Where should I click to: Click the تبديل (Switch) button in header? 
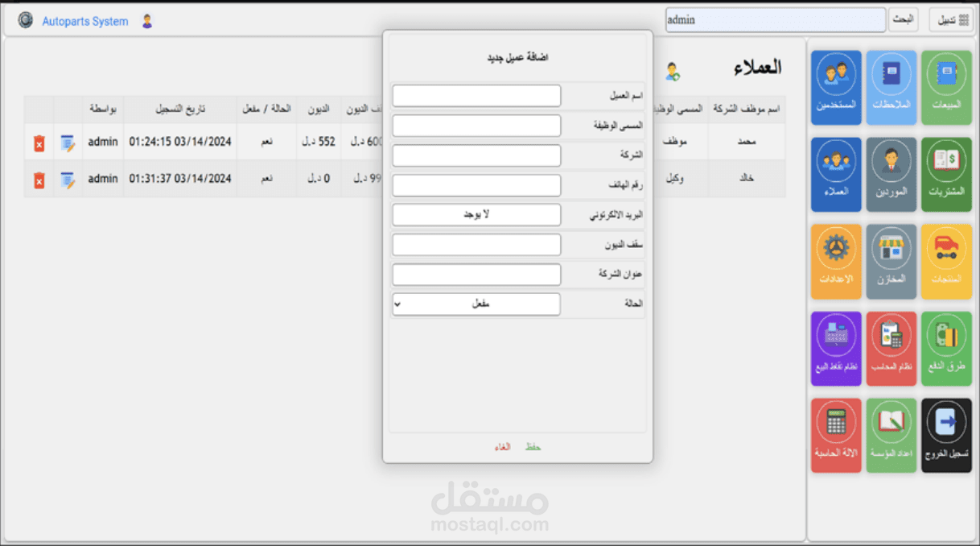[951, 20]
